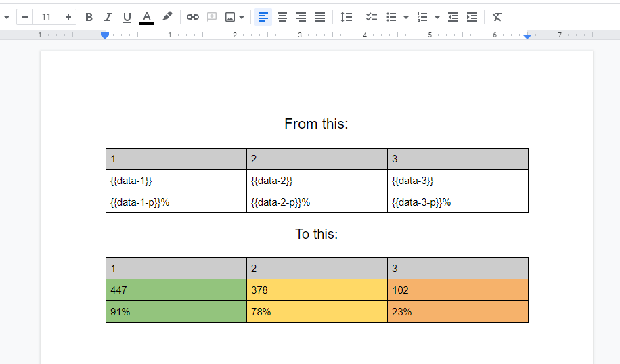Image resolution: width=620 pixels, height=364 pixels.
Task: Increase font size with plus button
Action: [x=68, y=17]
